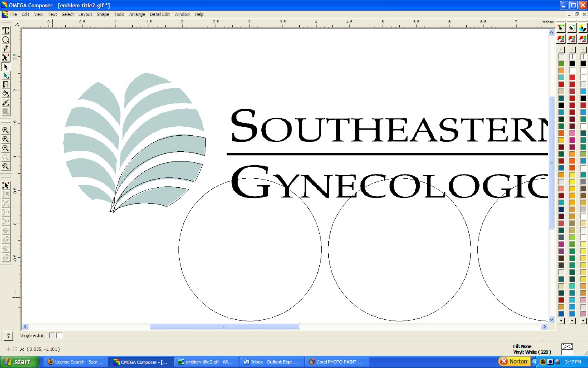The height and width of the screenshot is (368, 588).
Task: Select the Text tool
Action: tap(6, 31)
